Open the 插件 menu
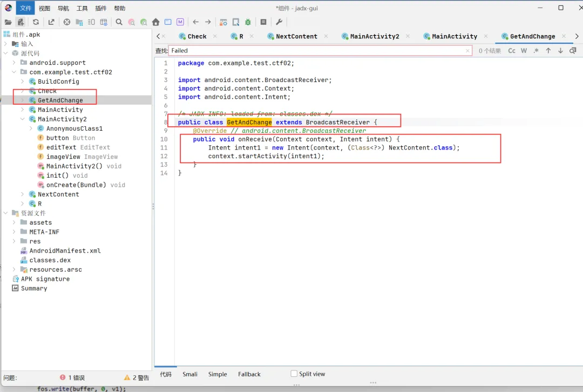Viewport: 583px width, 392px height. click(x=101, y=8)
